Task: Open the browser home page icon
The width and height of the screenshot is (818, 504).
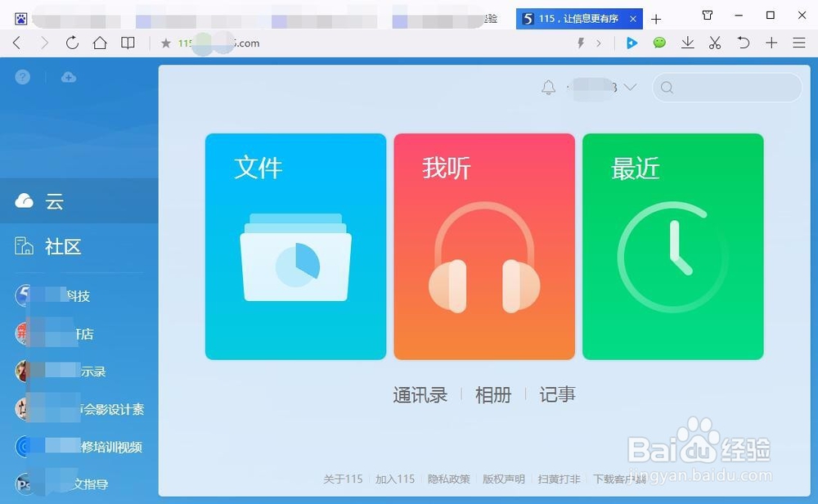Action: pos(100,43)
